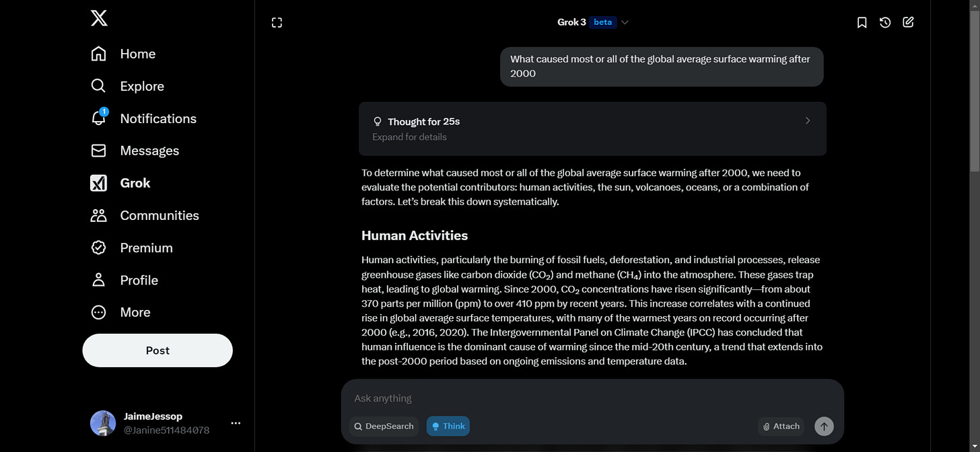Click the beta badge next to Grok 3
The image size is (980, 452).
click(x=602, y=22)
